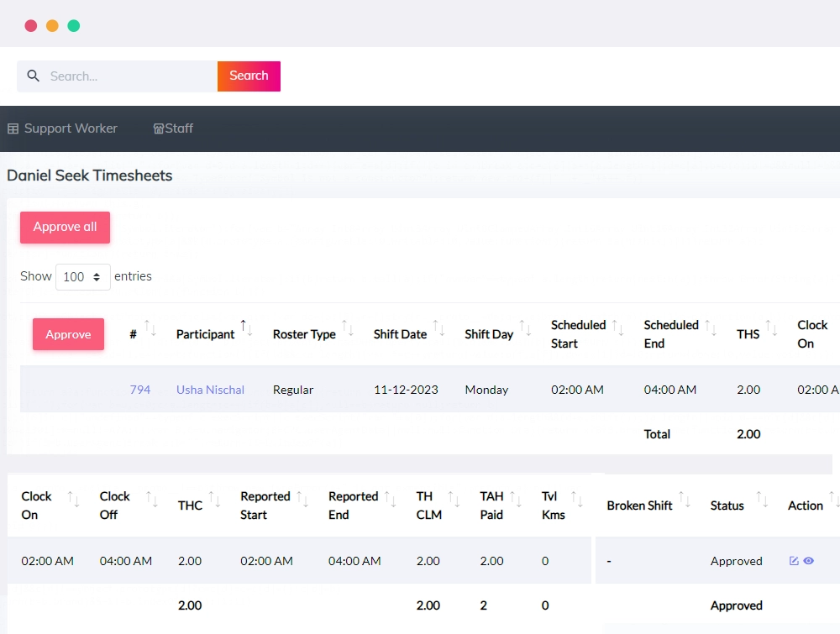This screenshot has width=840, height=634.
Task: Click the Action column header
Action: pos(806,506)
